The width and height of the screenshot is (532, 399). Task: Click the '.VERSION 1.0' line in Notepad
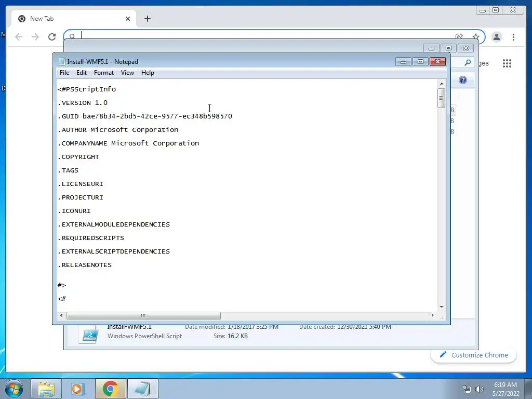(x=83, y=103)
